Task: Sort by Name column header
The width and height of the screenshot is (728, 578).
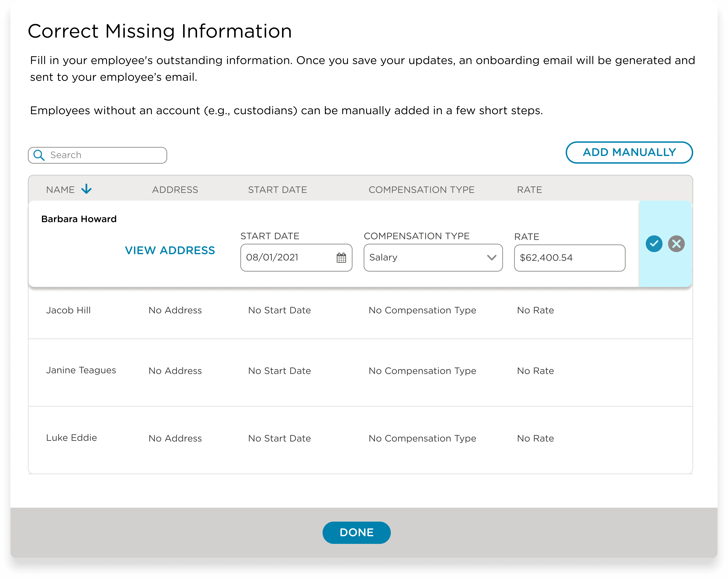Action: click(60, 190)
